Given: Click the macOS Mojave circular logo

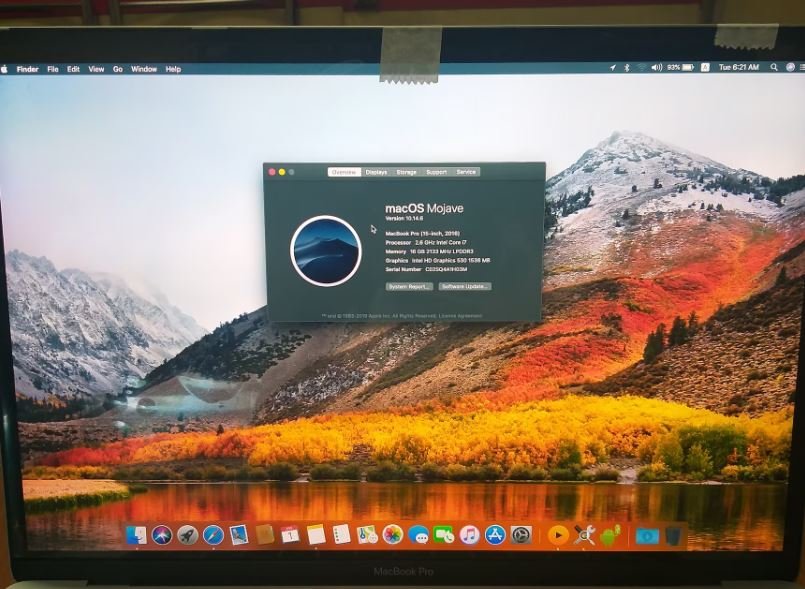Looking at the screenshot, I should tap(326, 251).
